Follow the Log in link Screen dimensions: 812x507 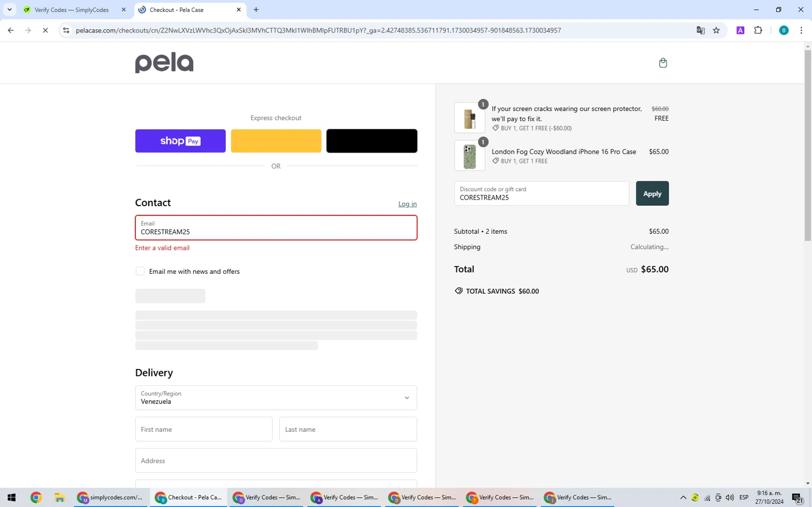click(x=408, y=204)
